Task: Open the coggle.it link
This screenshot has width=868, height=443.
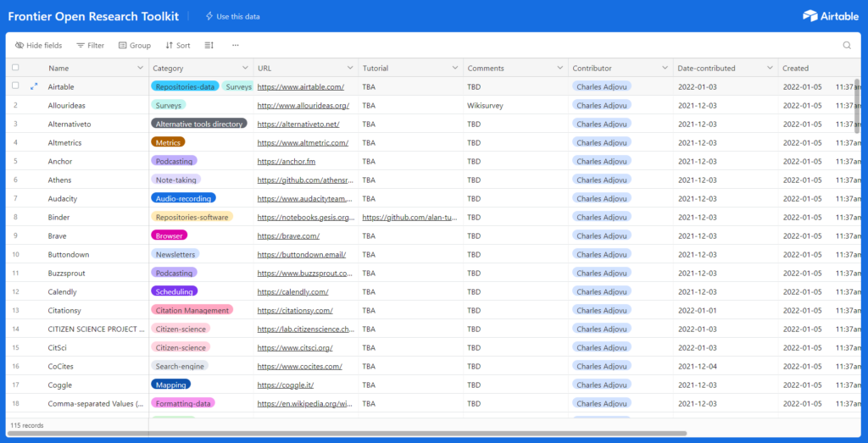Action: [286, 385]
